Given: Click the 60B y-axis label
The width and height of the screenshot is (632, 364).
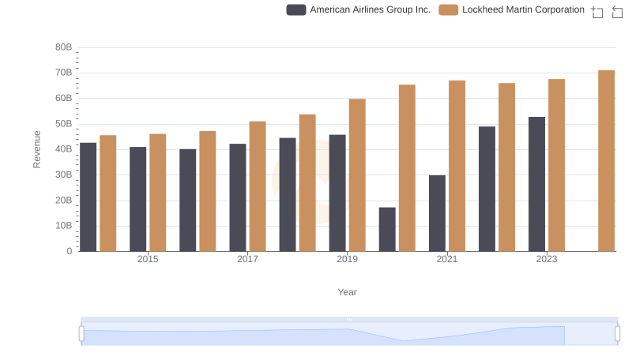Looking at the screenshot, I should click(64, 98).
